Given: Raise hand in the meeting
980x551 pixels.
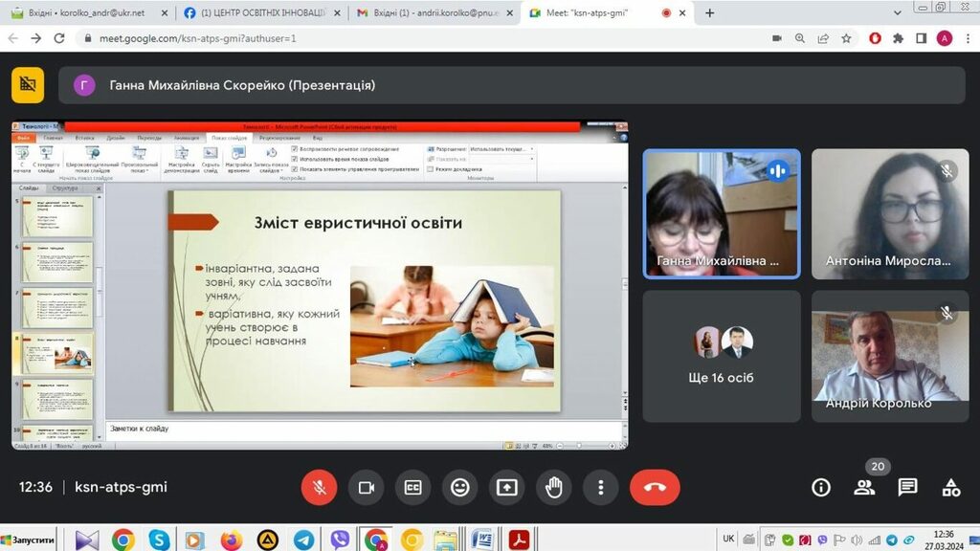Looking at the screenshot, I should click(553, 487).
